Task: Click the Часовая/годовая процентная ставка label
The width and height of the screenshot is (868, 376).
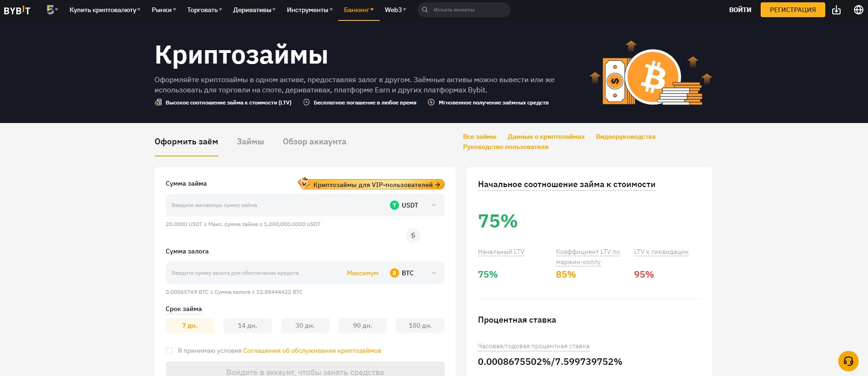Action: 533,346
